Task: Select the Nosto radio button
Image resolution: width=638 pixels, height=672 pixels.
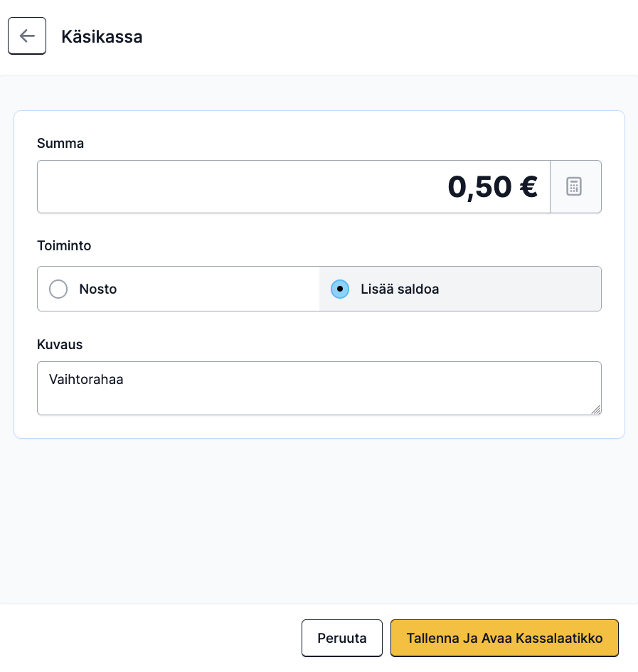Action: (58, 289)
